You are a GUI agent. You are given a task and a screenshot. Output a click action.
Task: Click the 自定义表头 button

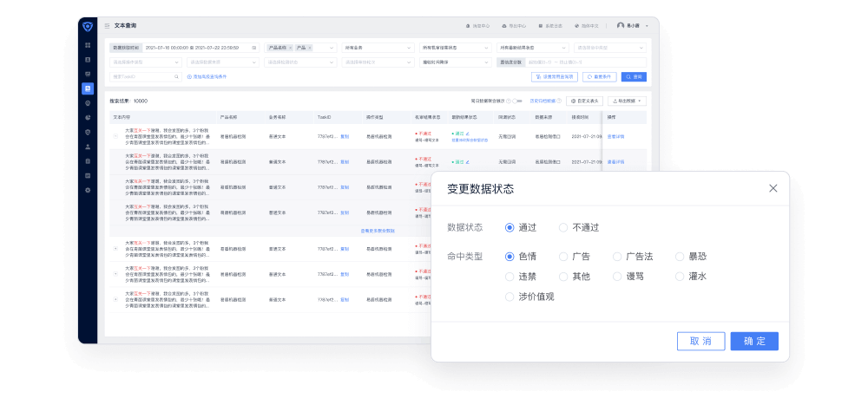click(x=584, y=101)
